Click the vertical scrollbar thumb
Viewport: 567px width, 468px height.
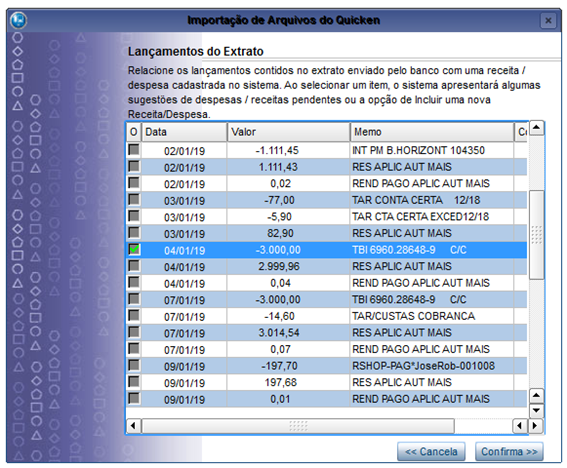pos(536,235)
